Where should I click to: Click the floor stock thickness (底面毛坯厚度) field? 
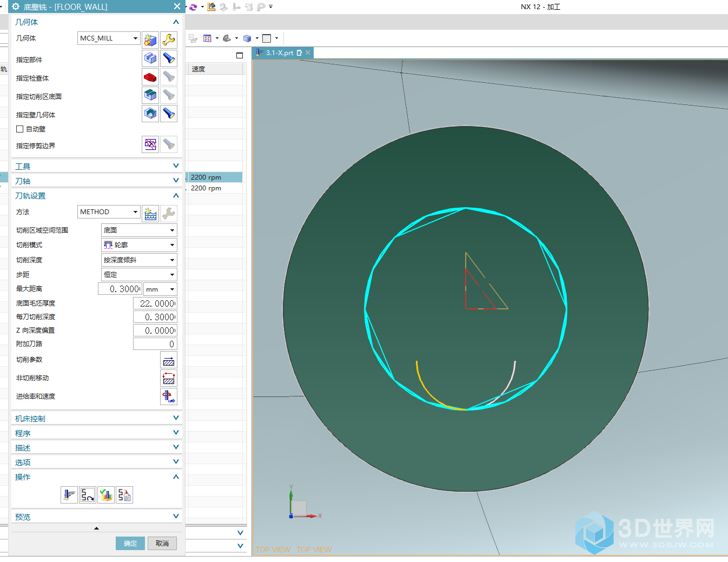[x=155, y=303]
